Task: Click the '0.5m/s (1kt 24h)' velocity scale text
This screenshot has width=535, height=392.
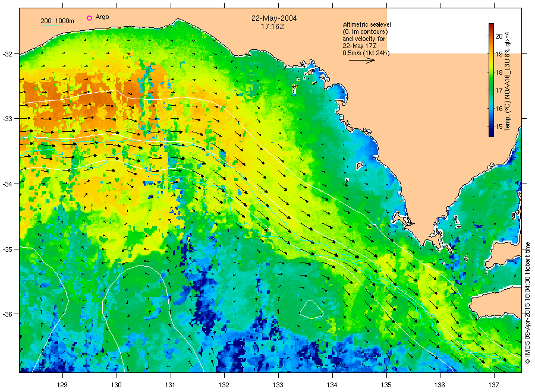Action: coord(366,53)
